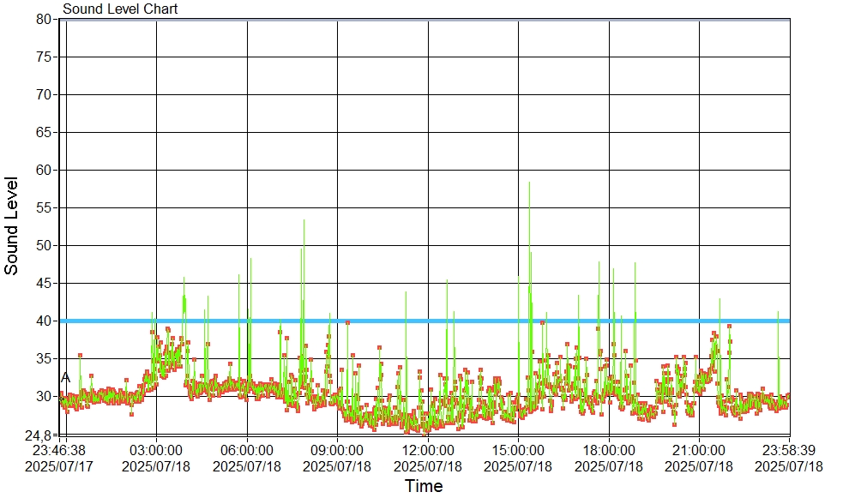
Task: Click the 24,8 minimum y-axis value
Action: (39, 435)
